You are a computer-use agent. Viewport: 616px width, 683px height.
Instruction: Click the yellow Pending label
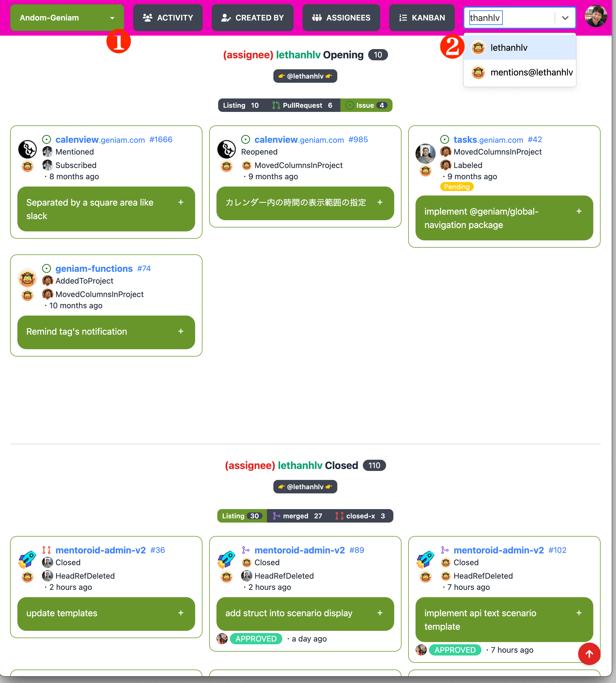point(456,187)
